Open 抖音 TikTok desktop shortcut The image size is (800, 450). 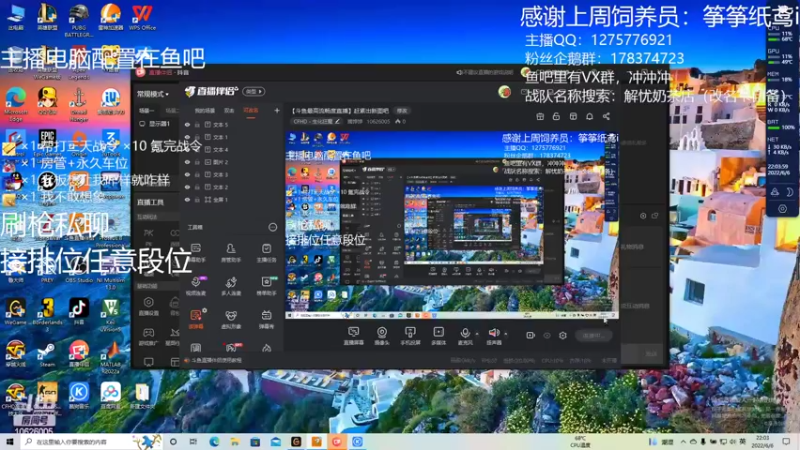click(x=78, y=312)
